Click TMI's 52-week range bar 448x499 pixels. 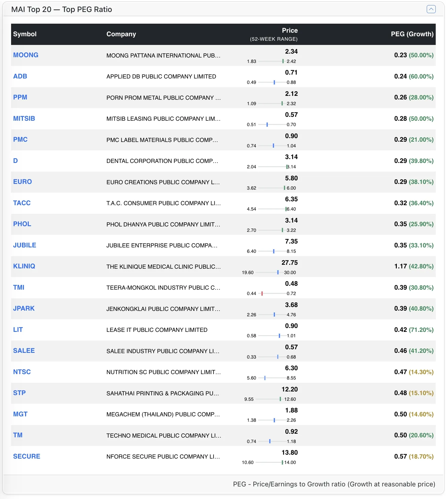tap(272, 294)
